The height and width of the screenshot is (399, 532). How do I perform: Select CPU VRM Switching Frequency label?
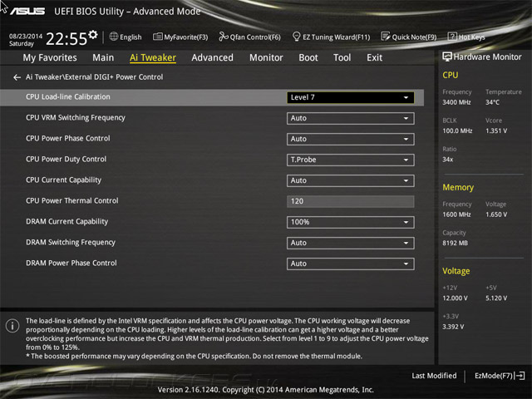tap(76, 118)
